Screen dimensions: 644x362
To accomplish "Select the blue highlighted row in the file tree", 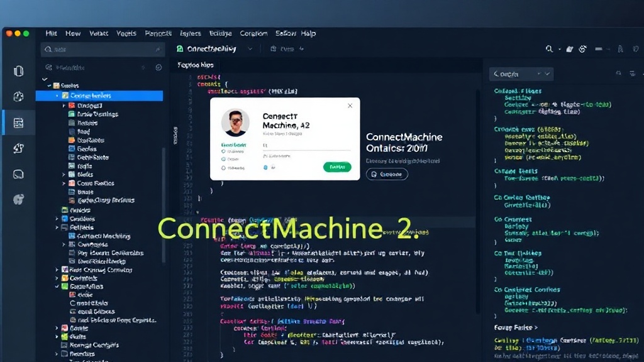I will point(99,96).
